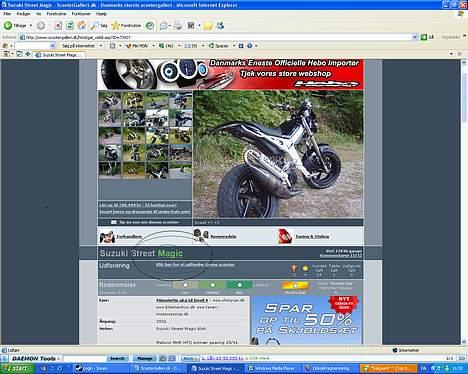Select the 'Suzuki Street Magic' browser tab
The image size is (468, 374).
point(59,54)
